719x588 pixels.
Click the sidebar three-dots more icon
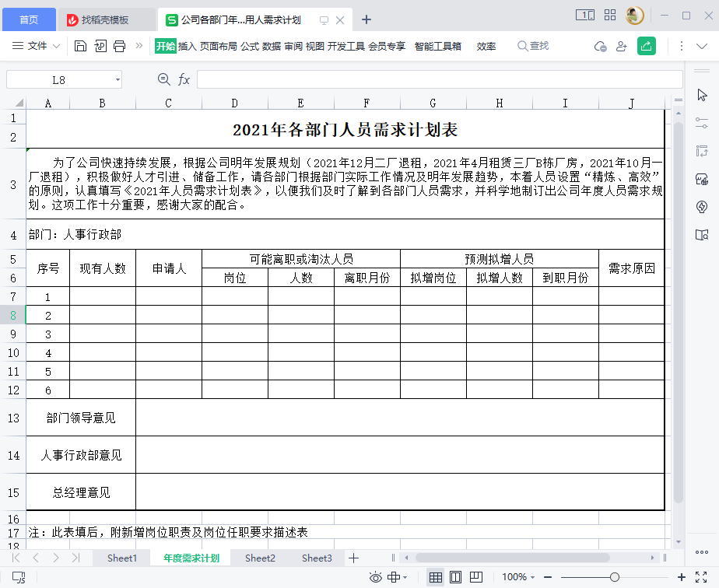coord(702,552)
